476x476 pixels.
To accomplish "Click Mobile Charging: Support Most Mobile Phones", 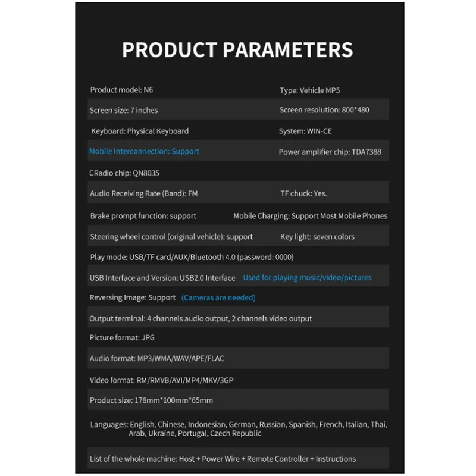I will coord(310,216).
